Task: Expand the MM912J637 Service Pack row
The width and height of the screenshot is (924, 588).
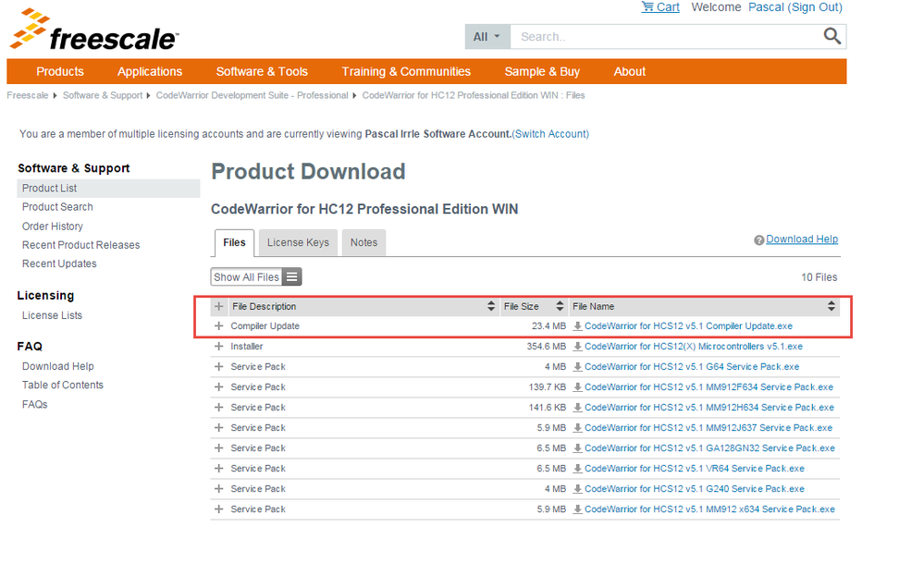Action: pyautogui.click(x=218, y=428)
